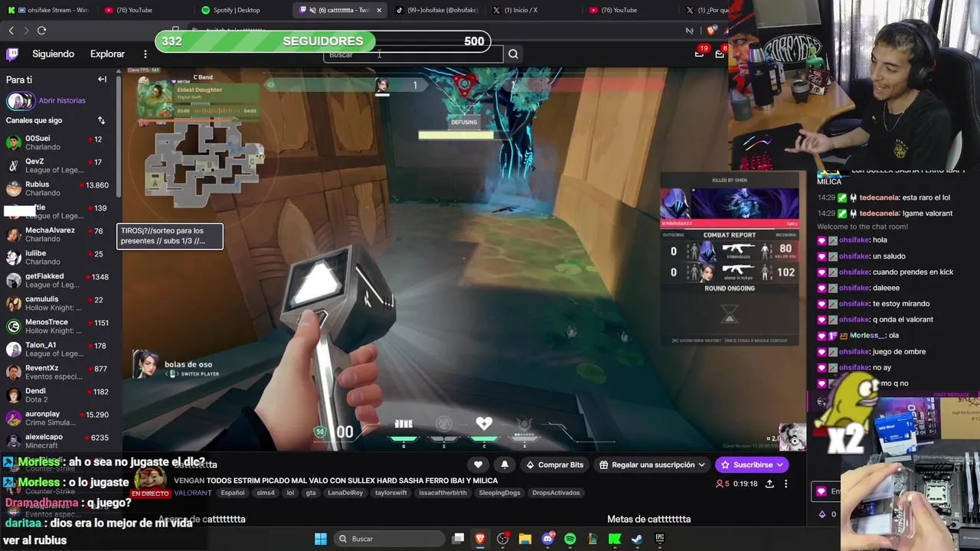Collapse the Para ti sidebar
Screen dimensions: 980x551
(x=102, y=80)
